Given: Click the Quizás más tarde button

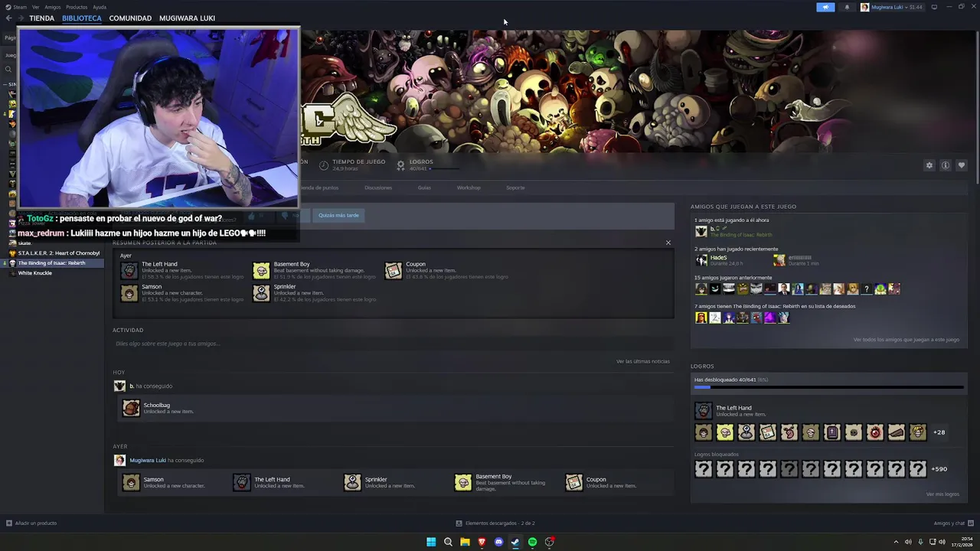Looking at the screenshot, I should 338,215.
